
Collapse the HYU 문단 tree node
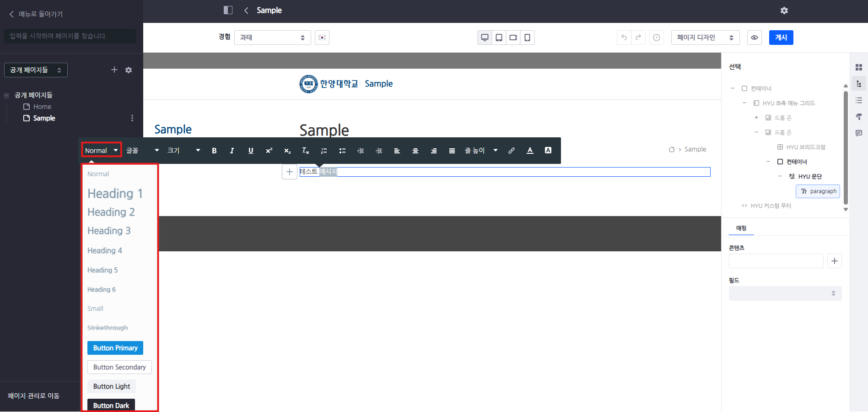(x=780, y=176)
